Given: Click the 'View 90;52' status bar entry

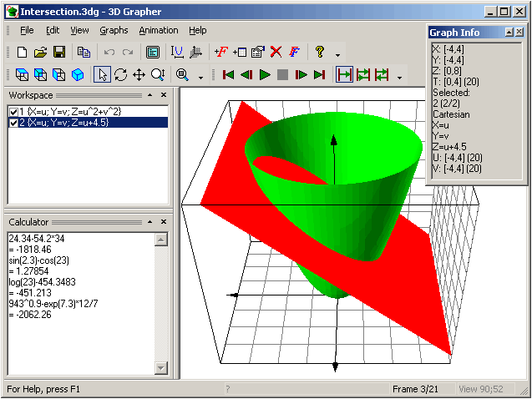Looking at the screenshot, I should pyautogui.click(x=481, y=389).
